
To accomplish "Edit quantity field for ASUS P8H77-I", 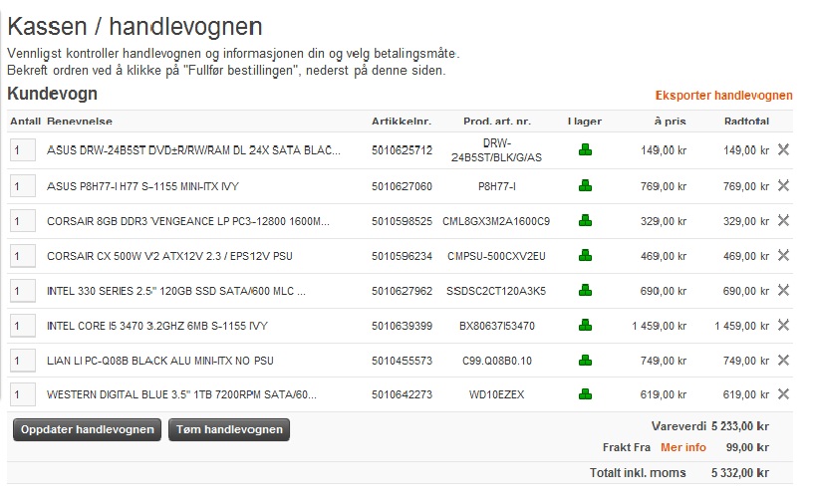I will [x=23, y=186].
